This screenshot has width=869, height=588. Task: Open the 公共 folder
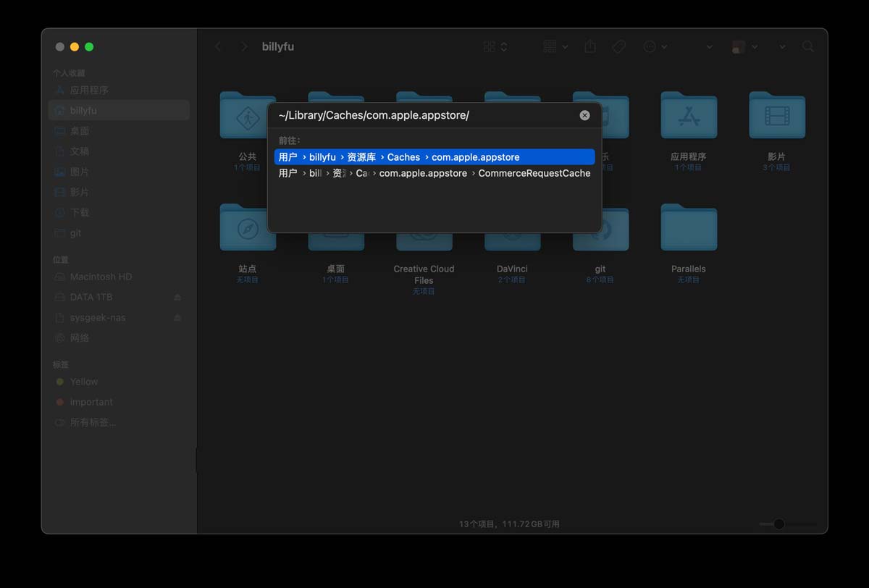coord(247,117)
